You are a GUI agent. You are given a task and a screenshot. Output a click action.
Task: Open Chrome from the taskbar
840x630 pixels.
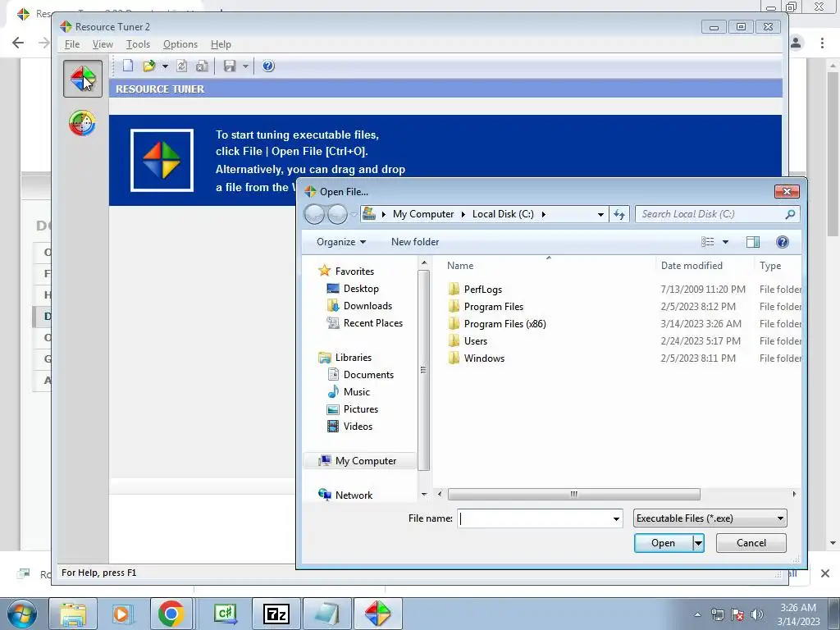pos(171,614)
